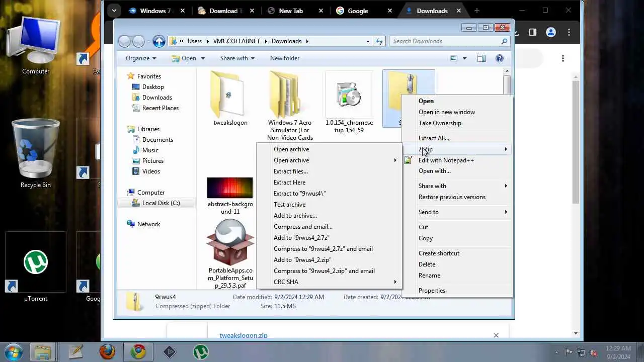Click Add to archive... entry
The width and height of the screenshot is (644, 362).
point(295,216)
